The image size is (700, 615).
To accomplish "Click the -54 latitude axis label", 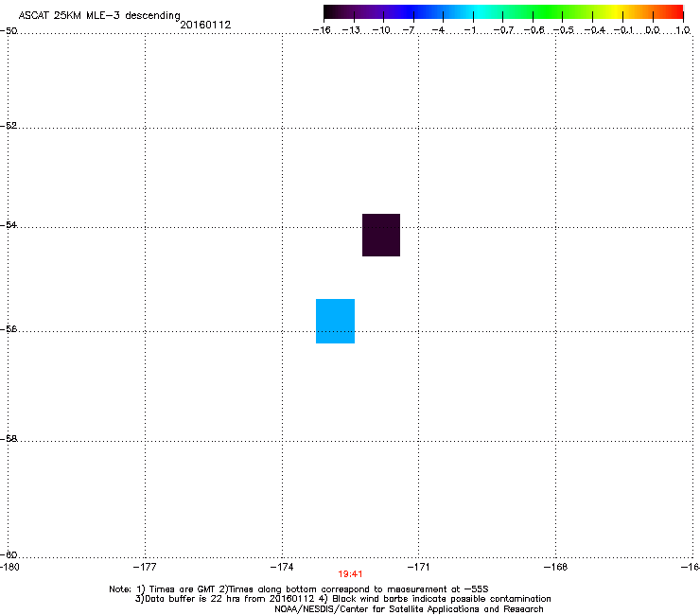I will [x=9, y=224].
